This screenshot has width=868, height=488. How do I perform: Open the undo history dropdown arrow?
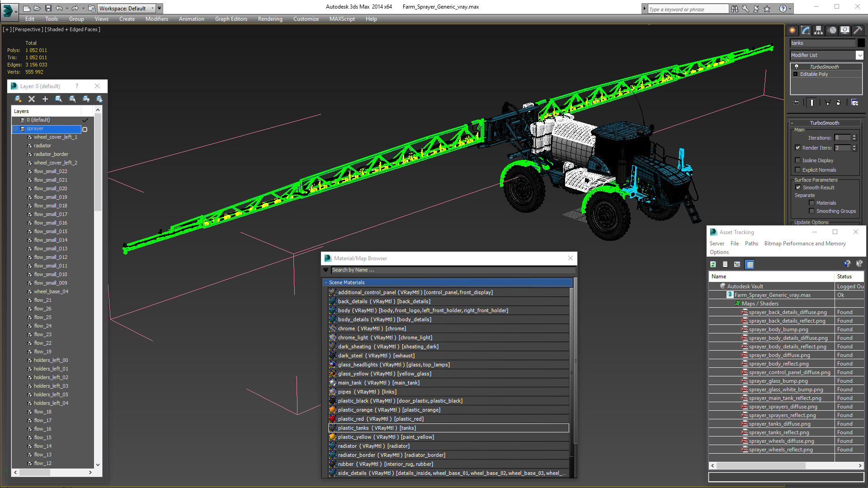(x=67, y=8)
